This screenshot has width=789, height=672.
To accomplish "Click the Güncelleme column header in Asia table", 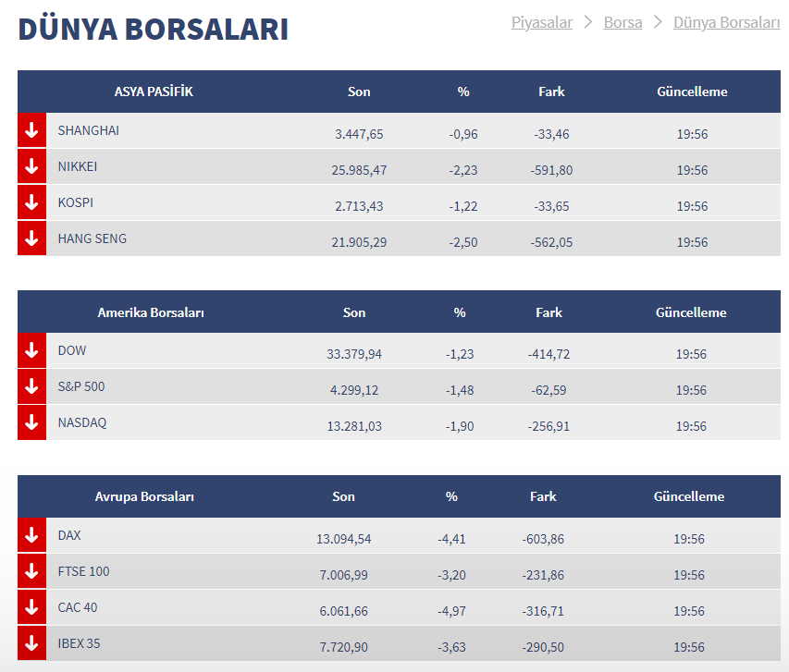I will pyautogui.click(x=692, y=92).
